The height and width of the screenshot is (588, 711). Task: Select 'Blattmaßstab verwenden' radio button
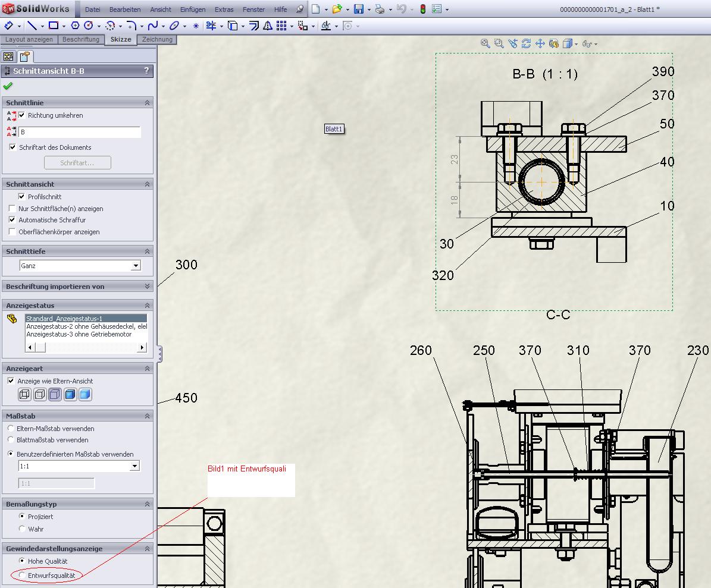click(11, 440)
